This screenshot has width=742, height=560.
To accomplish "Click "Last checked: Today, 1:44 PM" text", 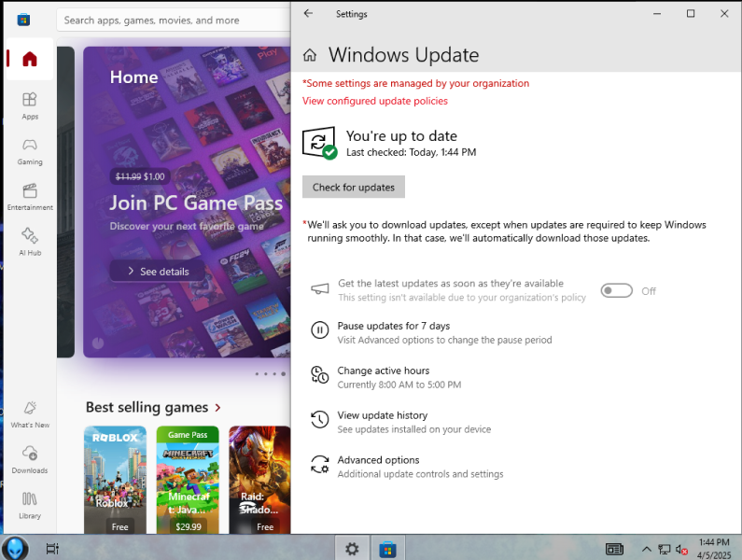I will [412, 152].
